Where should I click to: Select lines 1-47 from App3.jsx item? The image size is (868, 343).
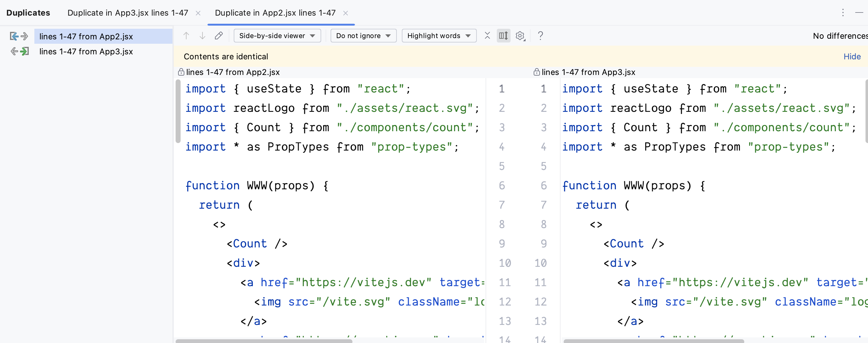click(86, 52)
